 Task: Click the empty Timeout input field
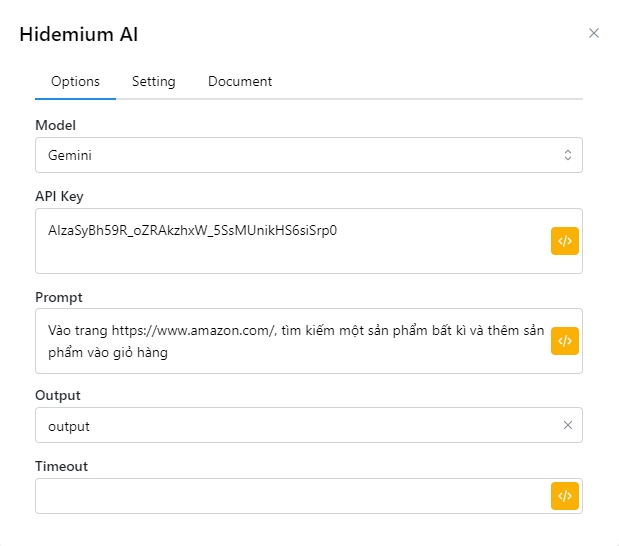click(x=290, y=496)
